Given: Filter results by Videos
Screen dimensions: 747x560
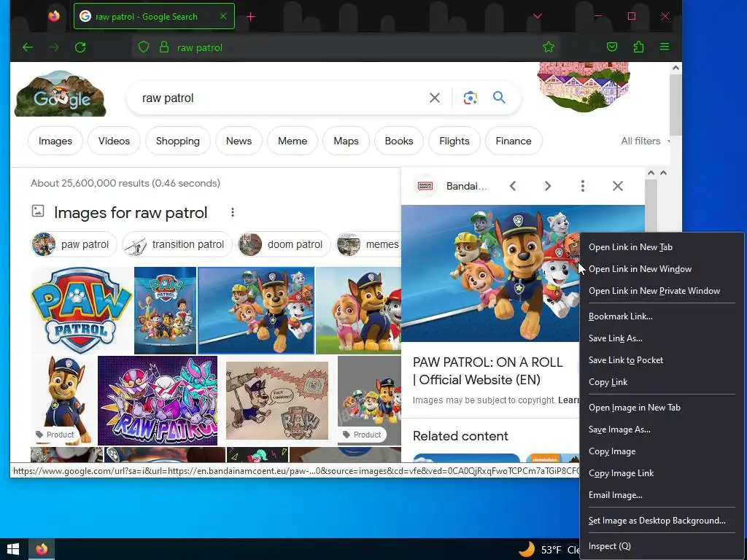Looking at the screenshot, I should pos(114,141).
